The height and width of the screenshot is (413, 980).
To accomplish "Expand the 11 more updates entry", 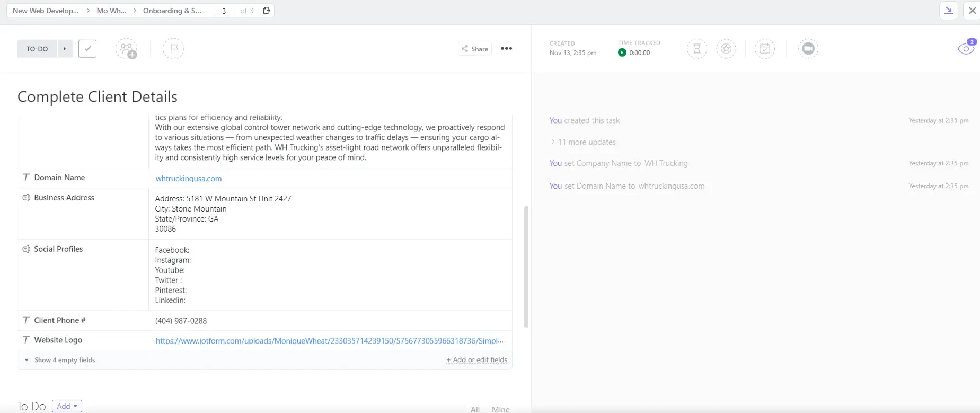I will tap(584, 142).
